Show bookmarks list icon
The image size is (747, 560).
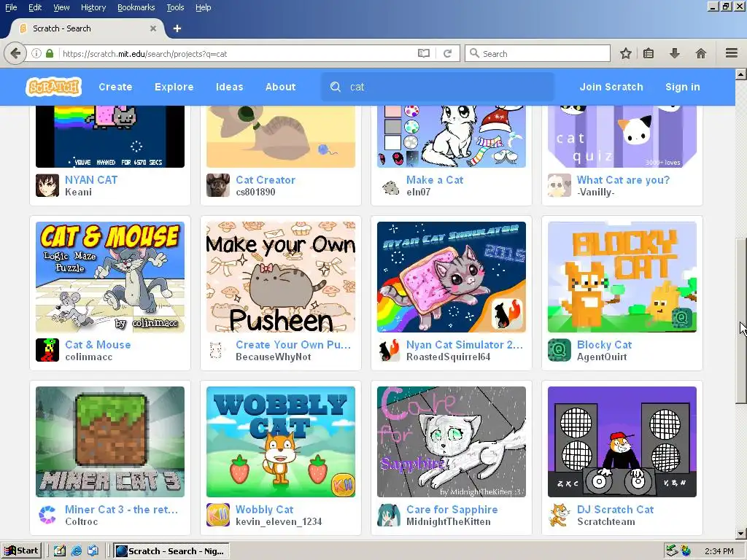coord(649,53)
